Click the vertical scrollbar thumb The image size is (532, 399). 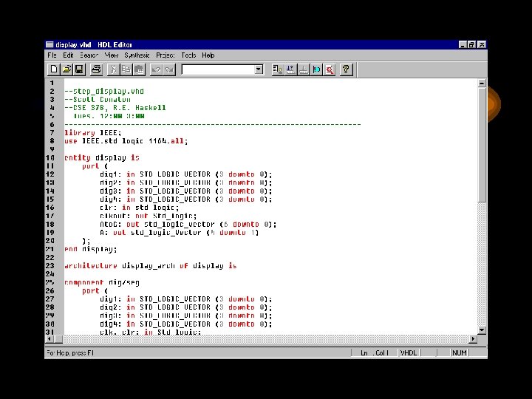482,144
